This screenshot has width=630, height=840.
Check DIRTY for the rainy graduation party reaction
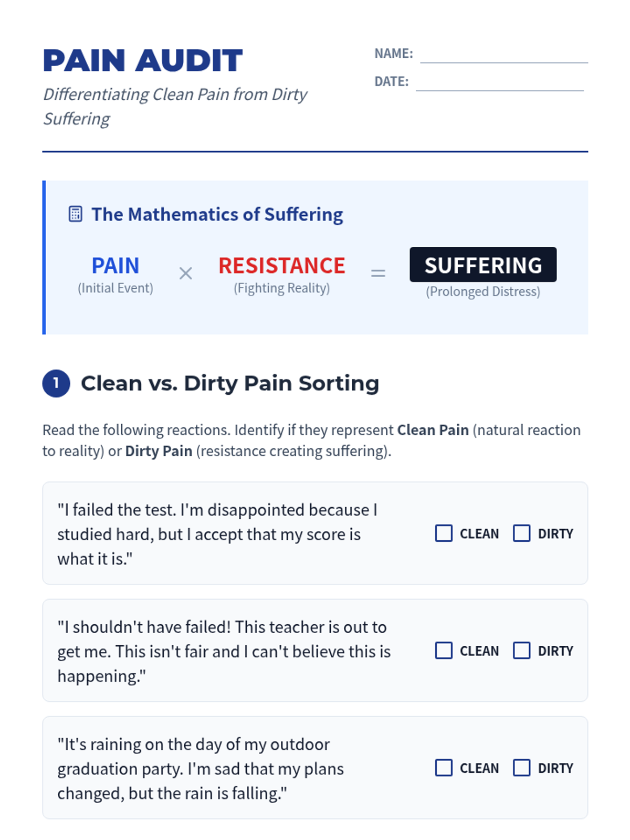click(521, 768)
